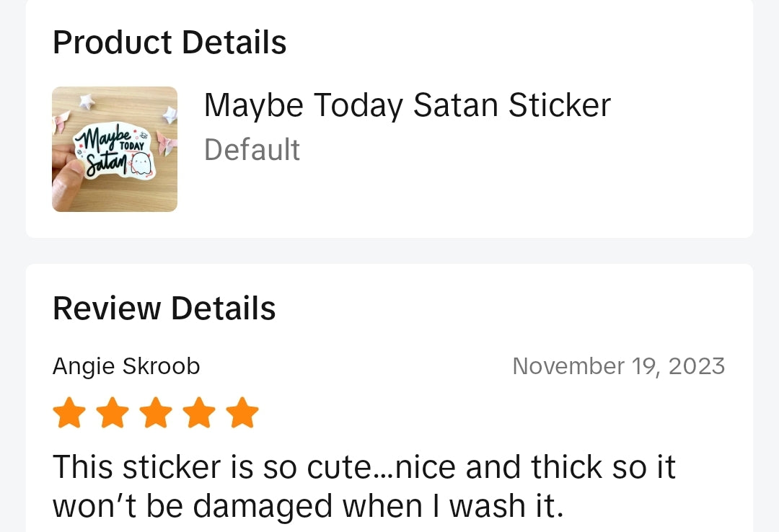Click the Review Details section heading

click(x=164, y=309)
